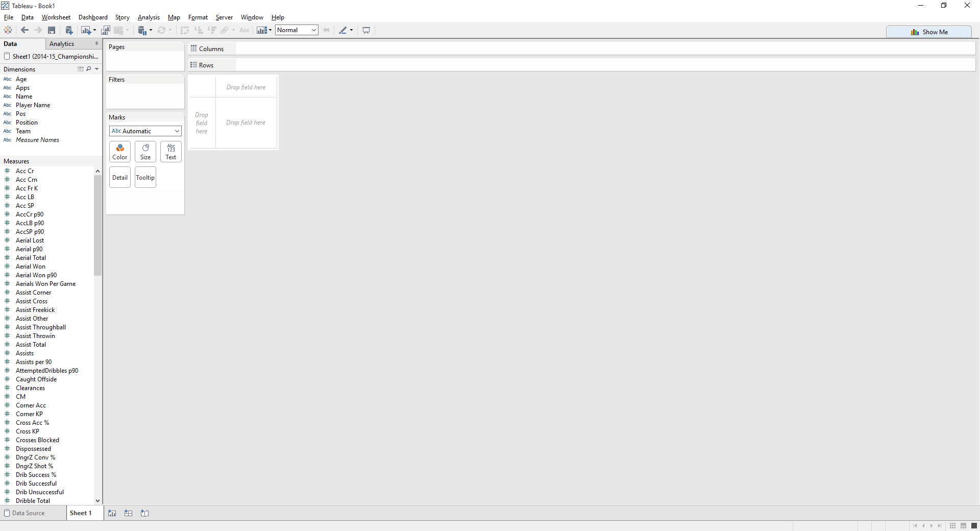Screen dimensions: 980x531
Task: Click the View Data icon in Dimensions header
Action: 81,69
